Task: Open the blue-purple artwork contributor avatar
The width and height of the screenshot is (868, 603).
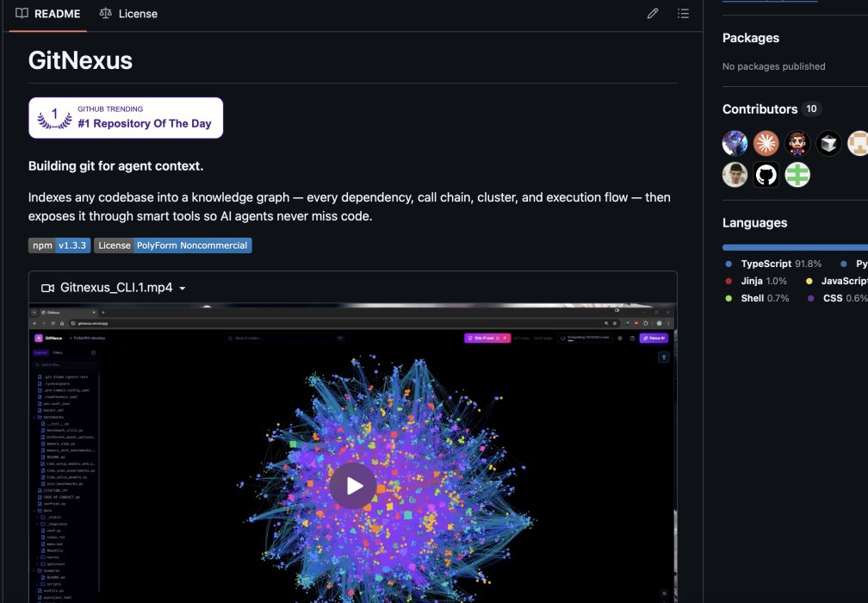Action: 735,143
